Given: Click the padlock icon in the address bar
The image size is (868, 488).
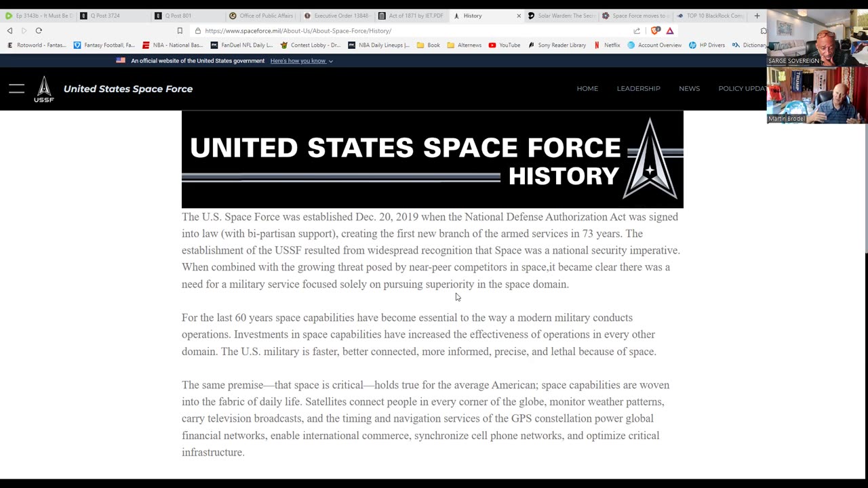Looking at the screenshot, I should (x=197, y=30).
